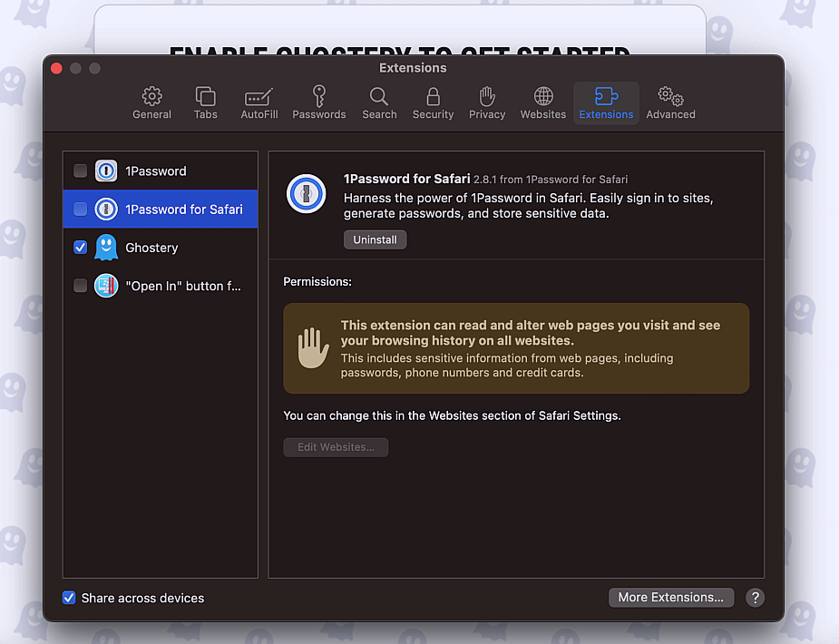839x644 pixels.
Task: Click the Ghostery extension icon in sidebar
Action: coord(106,247)
